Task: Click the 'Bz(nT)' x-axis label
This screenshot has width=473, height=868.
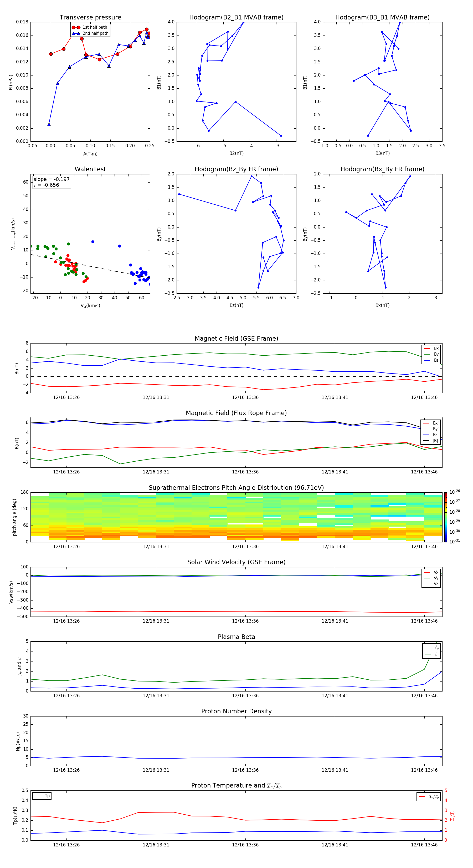Action: point(236,305)
